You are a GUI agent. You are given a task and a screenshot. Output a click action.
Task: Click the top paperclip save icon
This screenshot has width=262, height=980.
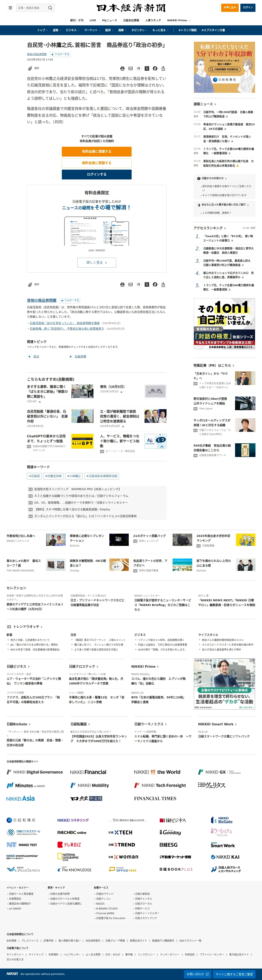click(x=30, y=68)
